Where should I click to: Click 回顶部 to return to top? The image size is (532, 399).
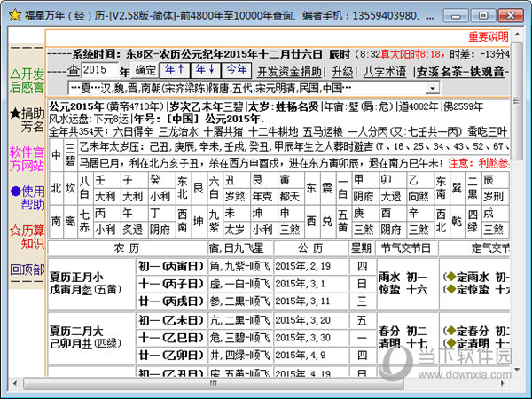pos(27,270)
